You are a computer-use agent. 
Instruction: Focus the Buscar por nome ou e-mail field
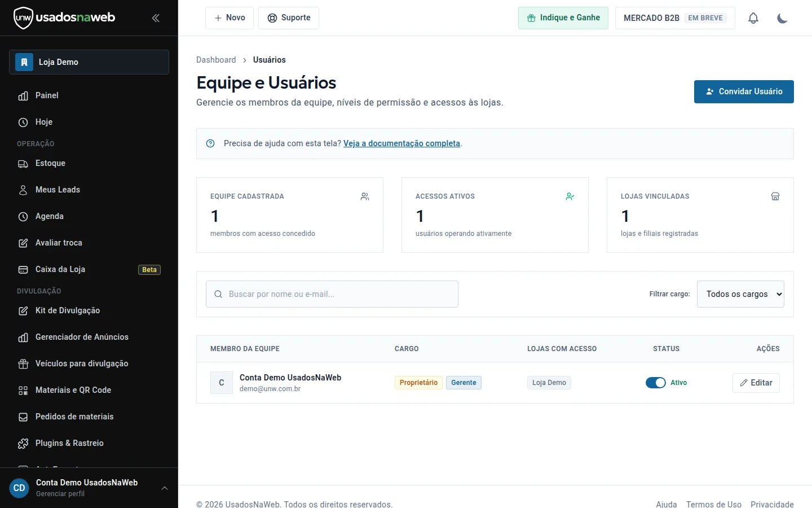pyautogui.click(x=332, y=294)
